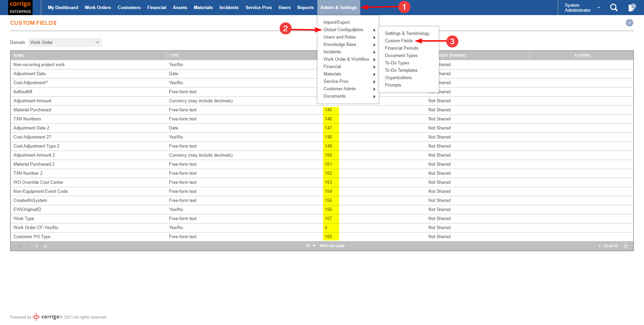The height and width of the screenshot is (325, 644).
Task: Refresh the custom fields grid
Action: coord(626,246)
